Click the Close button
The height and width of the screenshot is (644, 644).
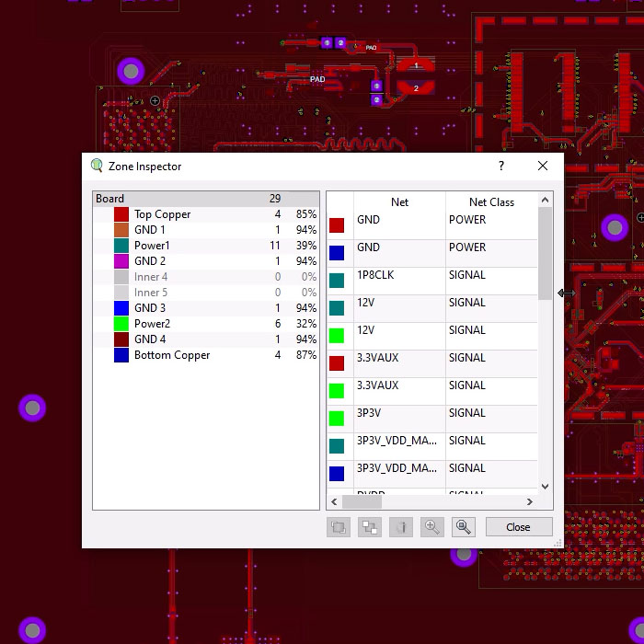pyautogui.click(x=519, y=527)
